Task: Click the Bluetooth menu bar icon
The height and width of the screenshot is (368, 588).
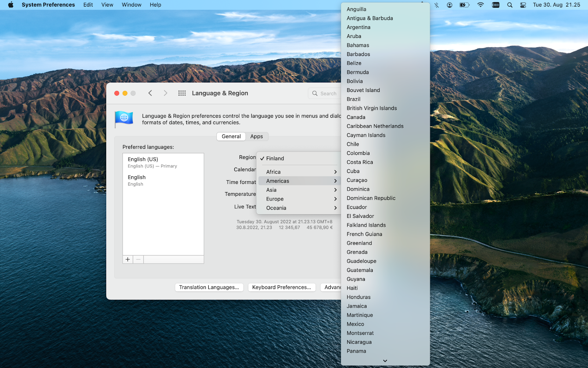Action: point(437,5)
